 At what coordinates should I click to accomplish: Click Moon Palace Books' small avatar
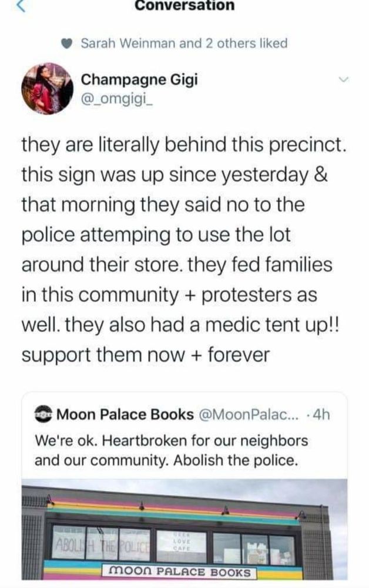(x=43, y=415)
